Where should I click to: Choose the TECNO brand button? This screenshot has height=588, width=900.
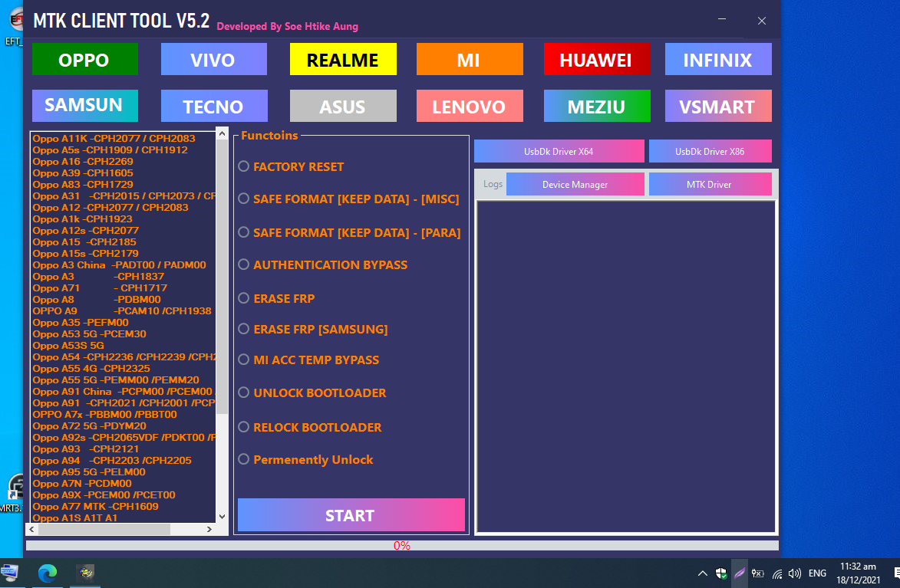click(x=213, y=106)
